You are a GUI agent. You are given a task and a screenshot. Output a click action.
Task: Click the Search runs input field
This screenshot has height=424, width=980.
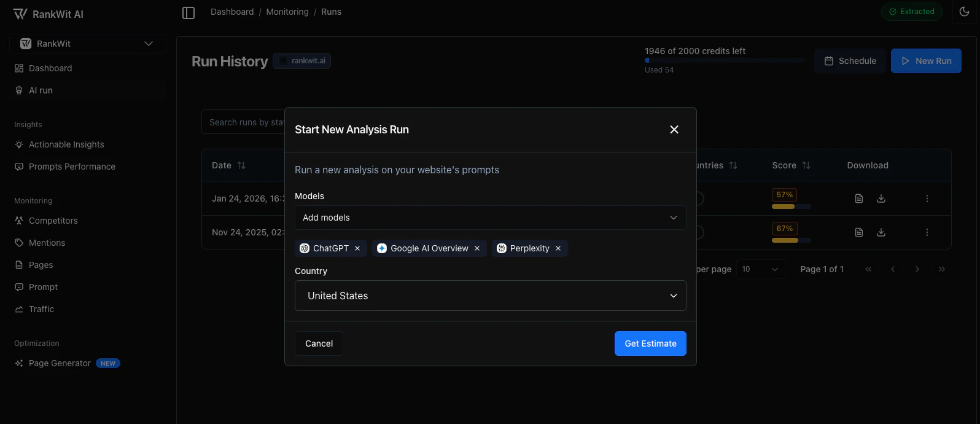(243, 122)
